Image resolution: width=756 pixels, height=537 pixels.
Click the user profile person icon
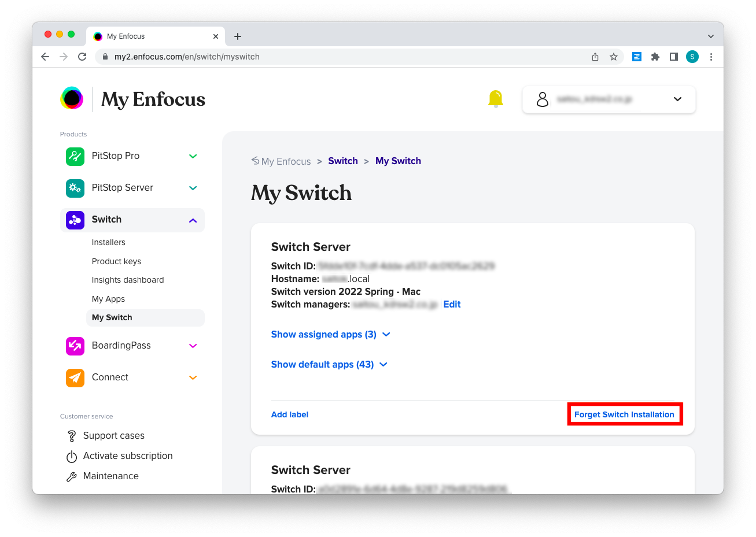coord(543,99)
